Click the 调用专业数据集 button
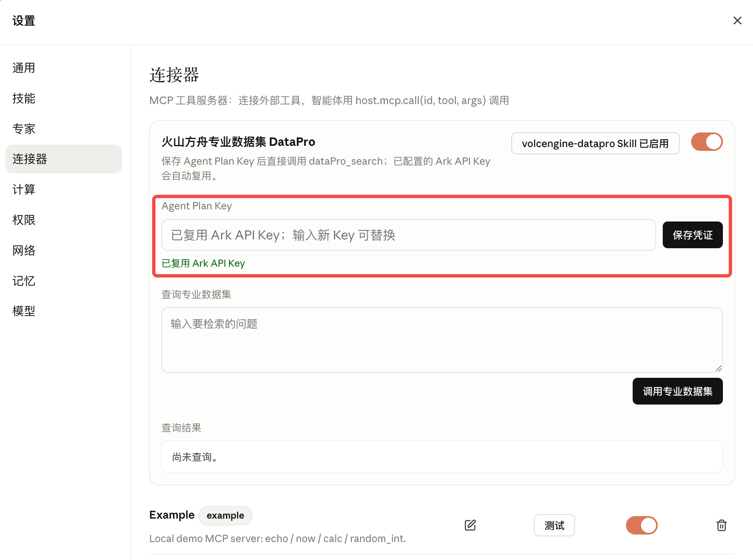Viewport: 753px width, 560px height. (678, 391)
